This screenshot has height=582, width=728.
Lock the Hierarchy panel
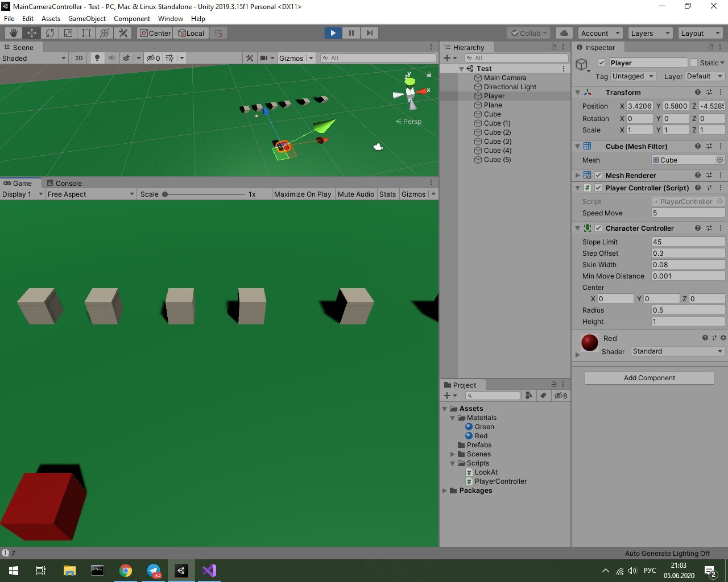554,47
